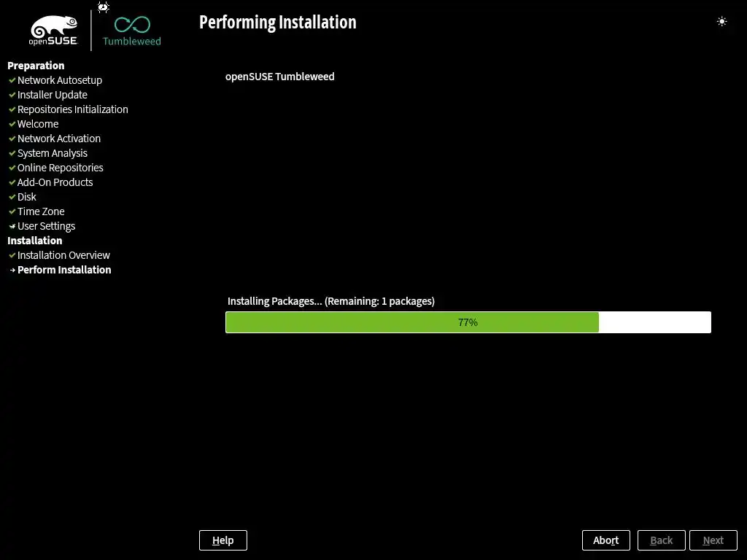Click the checkmark beside Installer Update
747x560 pixels.
[x=12, y=96]
